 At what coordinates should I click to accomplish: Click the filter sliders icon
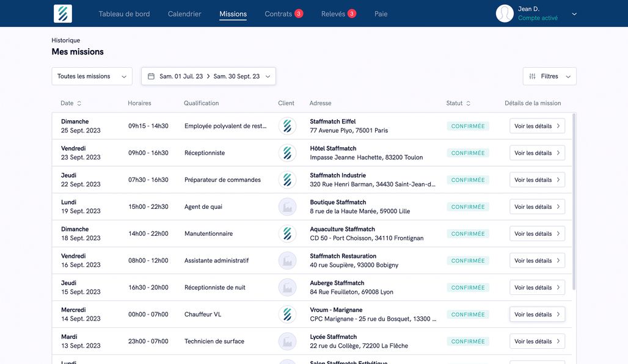click(532, 76)
